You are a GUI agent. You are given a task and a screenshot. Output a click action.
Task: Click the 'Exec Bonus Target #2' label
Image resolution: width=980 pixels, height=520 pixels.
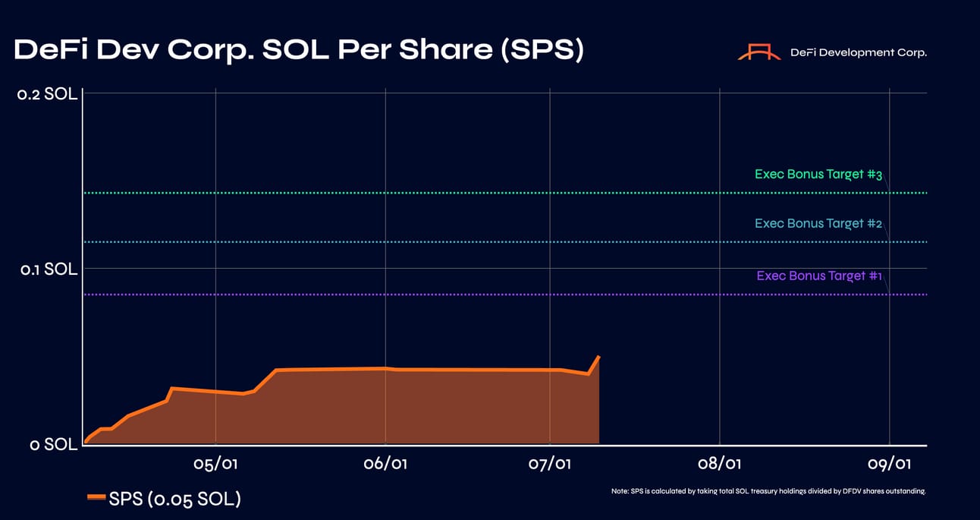(818, 224)
